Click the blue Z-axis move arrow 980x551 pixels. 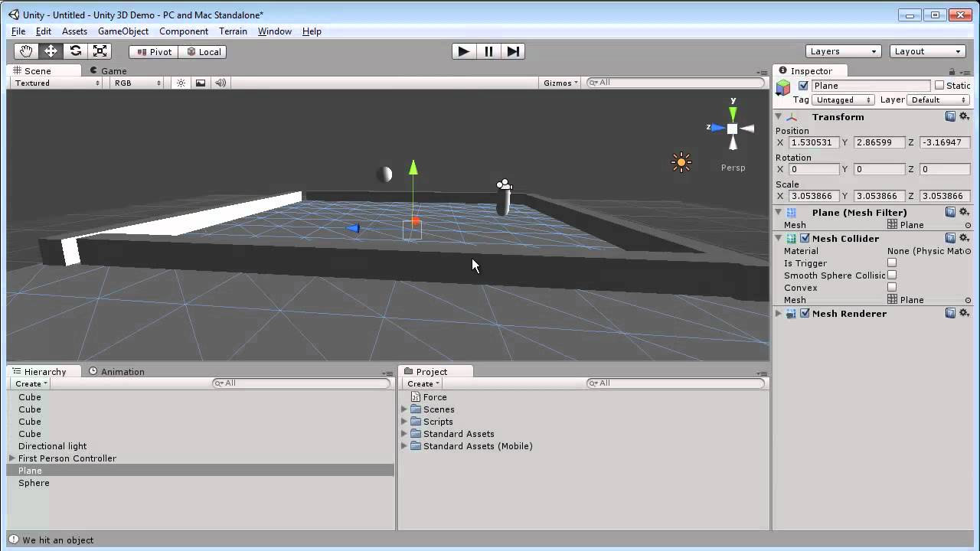[x=353, y=228]
